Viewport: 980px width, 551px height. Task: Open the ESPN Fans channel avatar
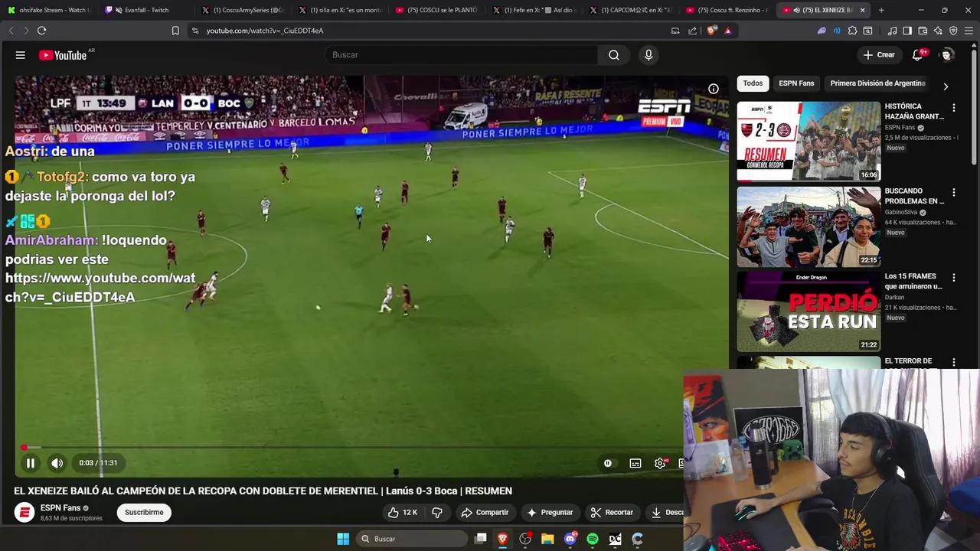point(24,513)
